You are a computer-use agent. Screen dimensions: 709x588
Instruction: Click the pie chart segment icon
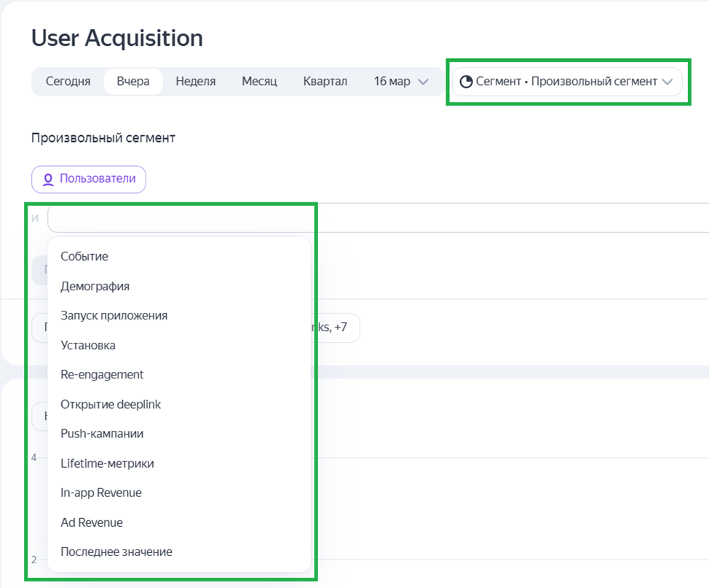click(x=466, y=82)
